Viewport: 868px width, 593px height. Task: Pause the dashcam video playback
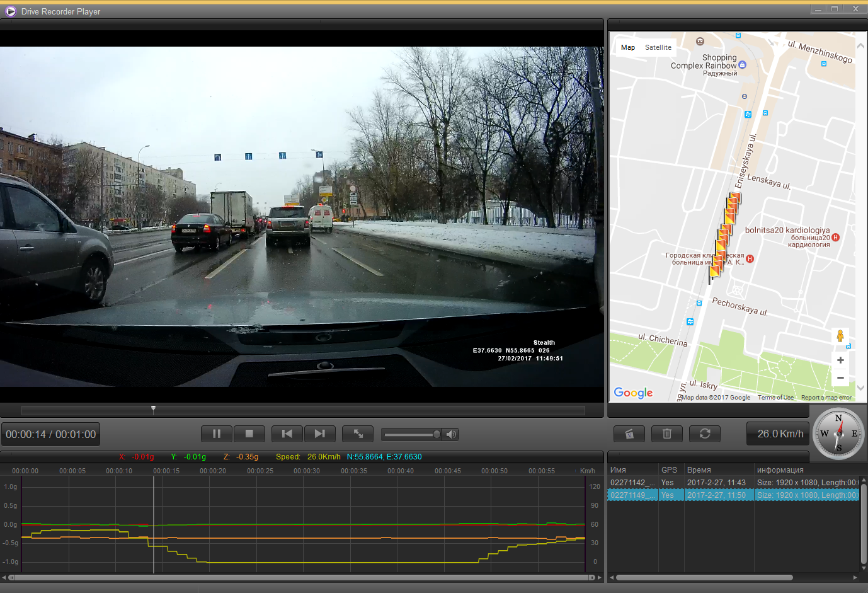[x=217, y=434]
